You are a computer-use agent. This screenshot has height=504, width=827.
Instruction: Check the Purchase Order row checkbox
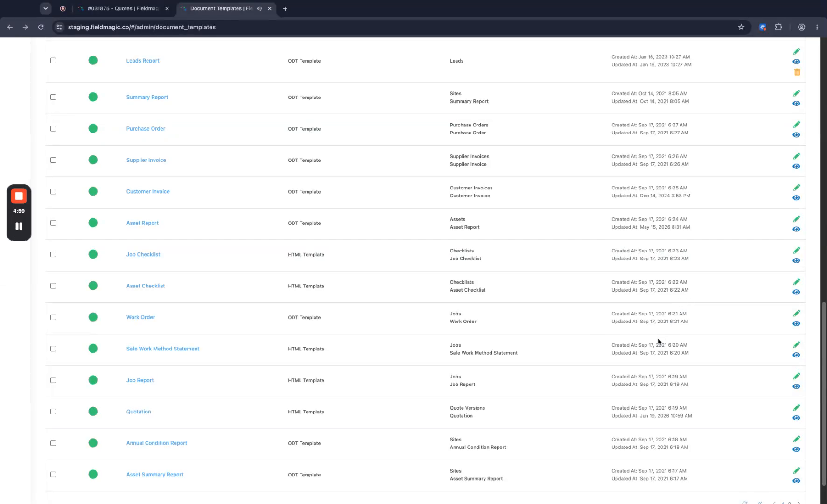[53, 128]
